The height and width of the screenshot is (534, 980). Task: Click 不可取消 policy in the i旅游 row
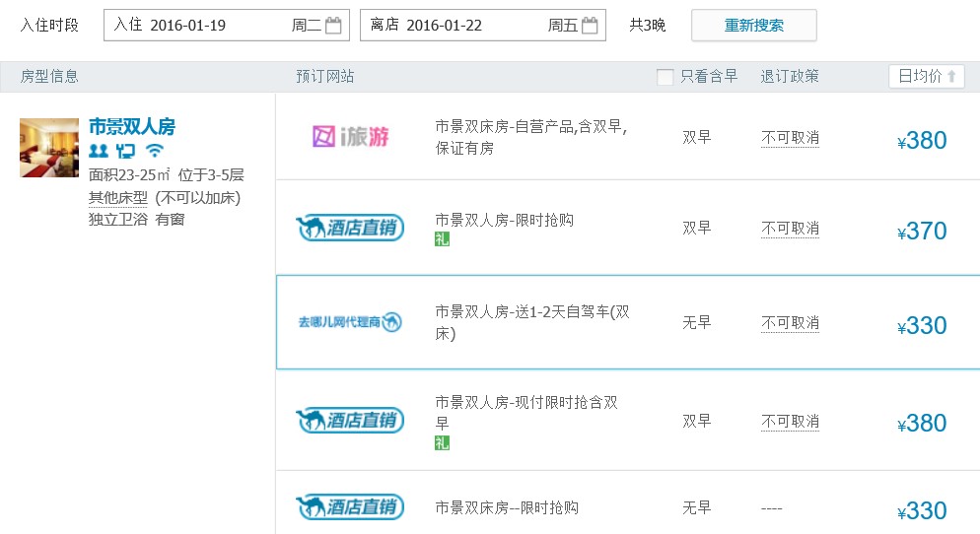(790, 138)
